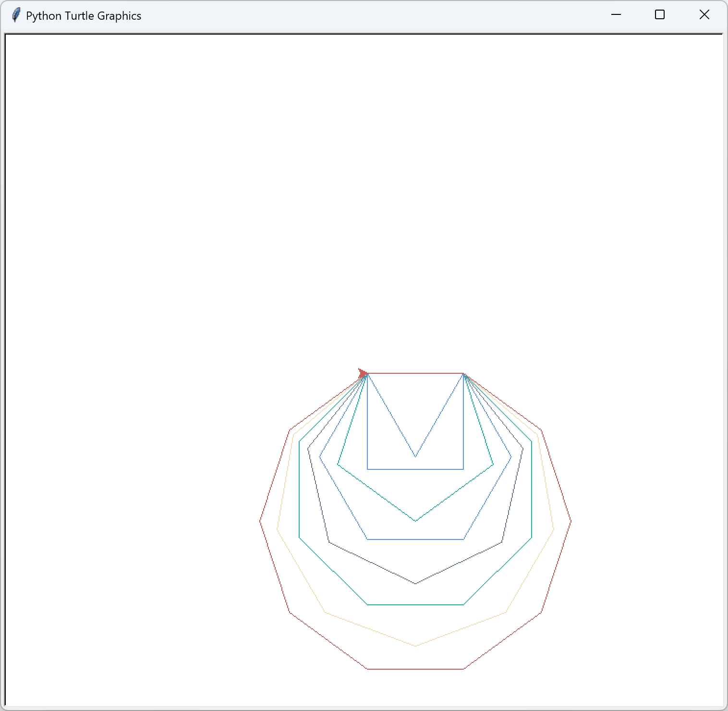Click the bottom edge of the red decagon
This screenshot has height=711, width=728.
click(415, 669)
